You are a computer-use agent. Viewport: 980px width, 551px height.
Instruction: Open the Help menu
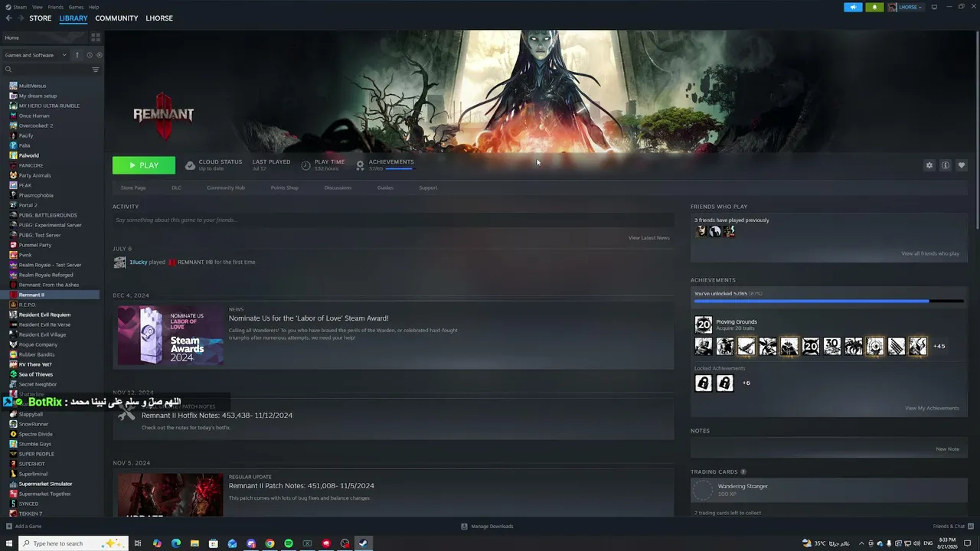pyautogui.click(x=93, y=7)
